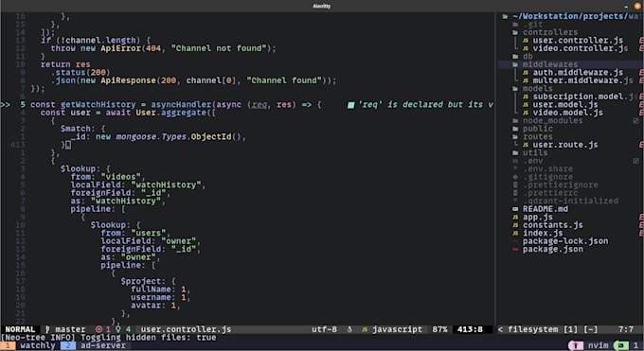Open the .env file
Image resolution: width=644 pixels, height=351 pixels.
(532, 161)
